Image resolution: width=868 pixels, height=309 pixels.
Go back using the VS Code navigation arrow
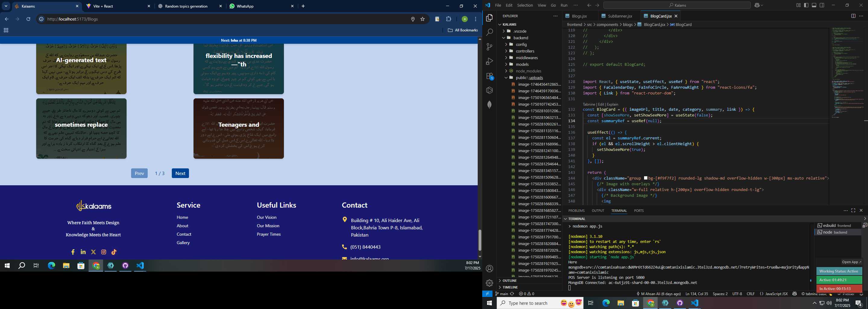pyautogui.click(x=589, y=5)
